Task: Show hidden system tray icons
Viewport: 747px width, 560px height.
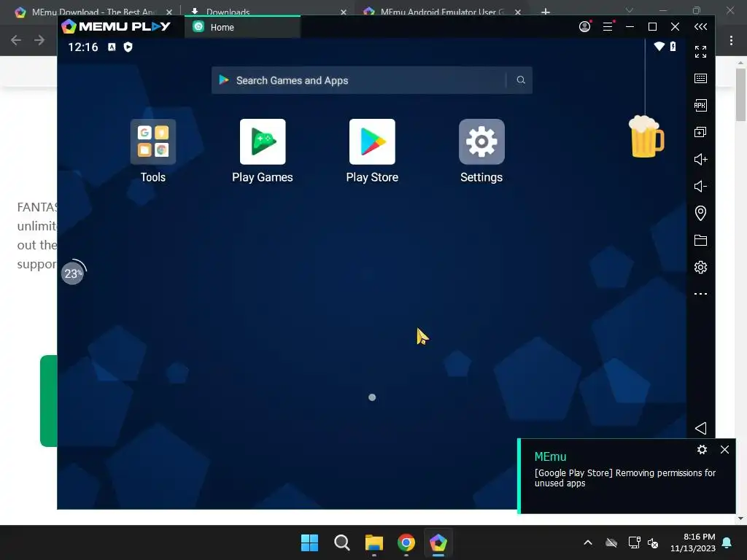Action: point(588,542)
